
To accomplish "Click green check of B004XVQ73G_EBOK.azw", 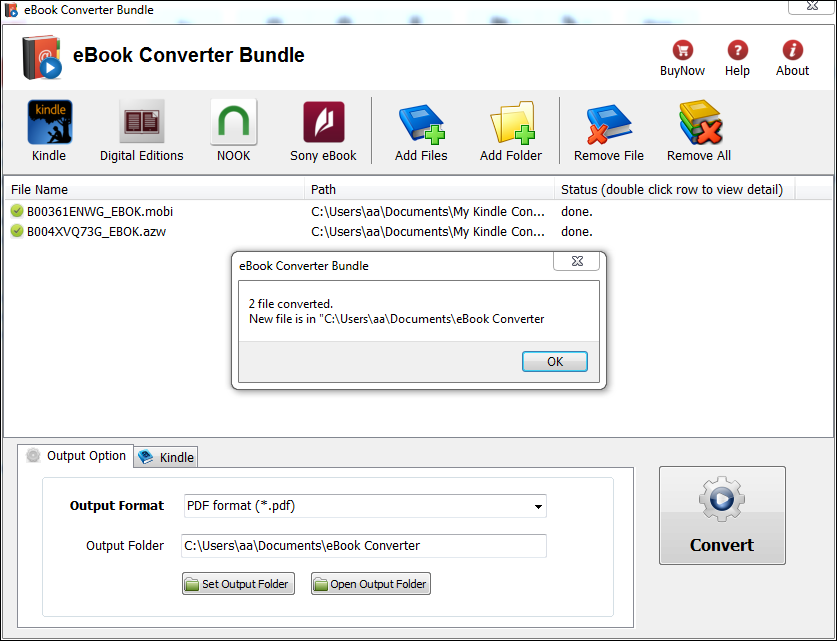I will (x=17, y=231).
